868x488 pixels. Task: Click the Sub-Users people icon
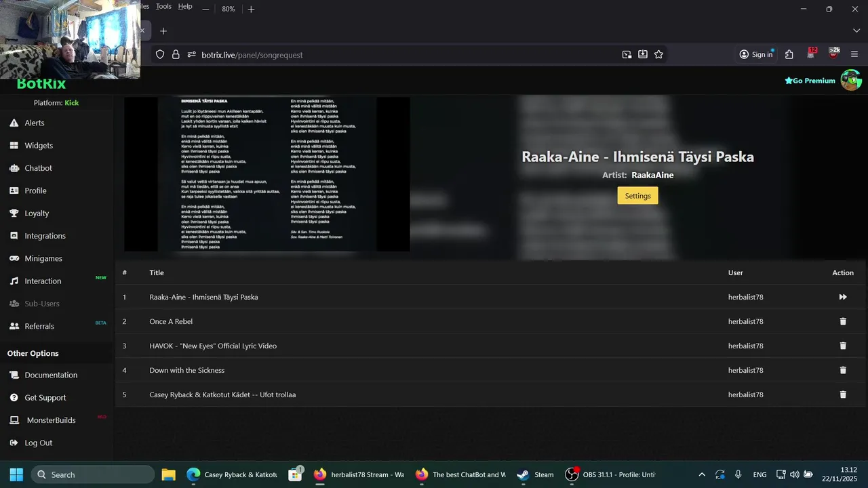coord(14,304)
